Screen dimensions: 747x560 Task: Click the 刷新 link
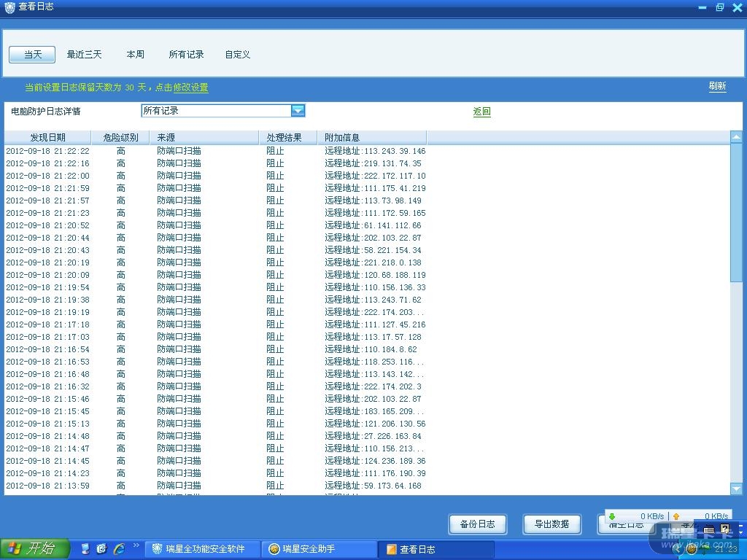[717, 86]
